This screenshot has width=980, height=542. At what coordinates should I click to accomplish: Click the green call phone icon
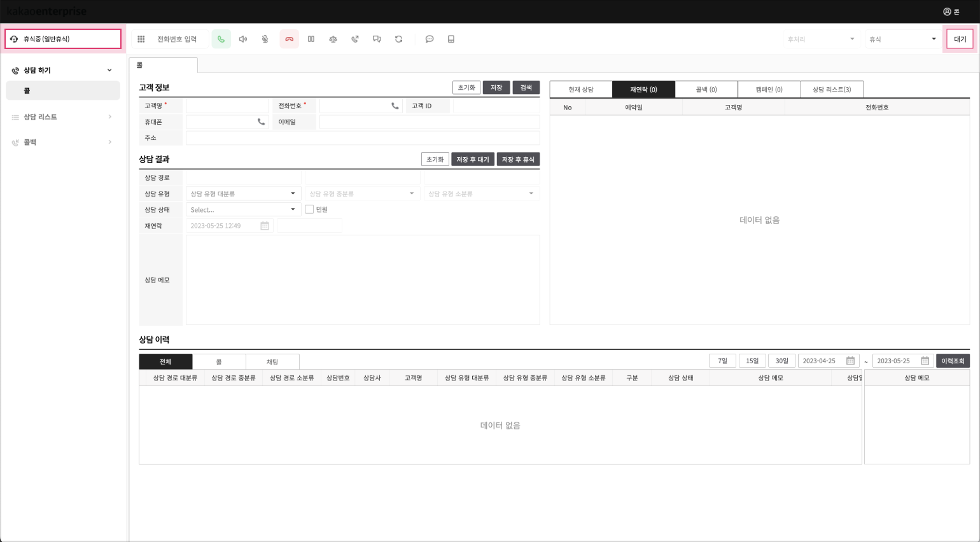(x=221, y=39)
